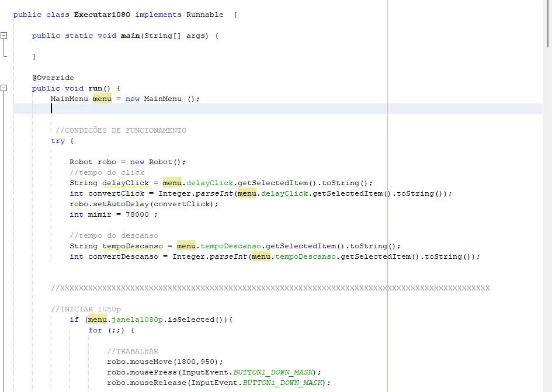Click BUTTON1_DOWN_MASK in the mousePress line

point(273,372)
